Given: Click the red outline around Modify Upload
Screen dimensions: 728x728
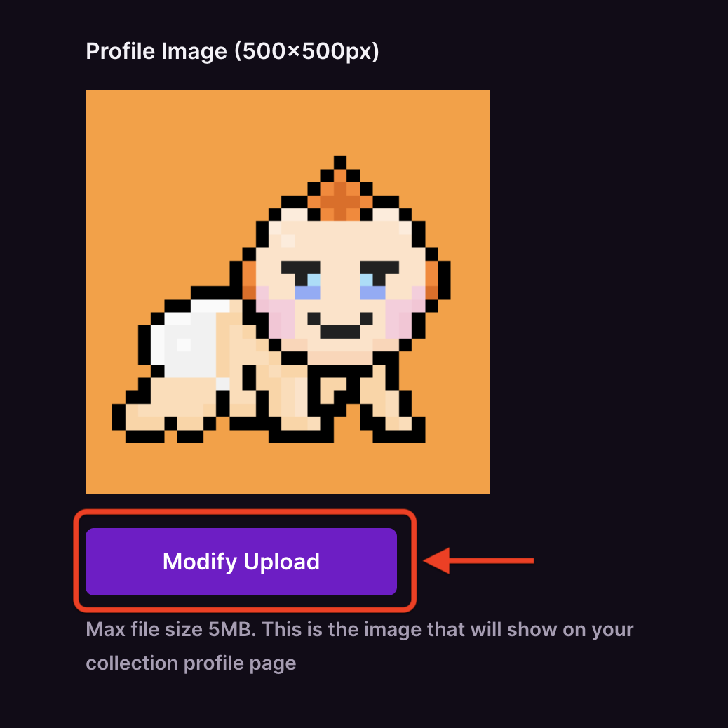Looking at the screenshot, I should [245, 511].
